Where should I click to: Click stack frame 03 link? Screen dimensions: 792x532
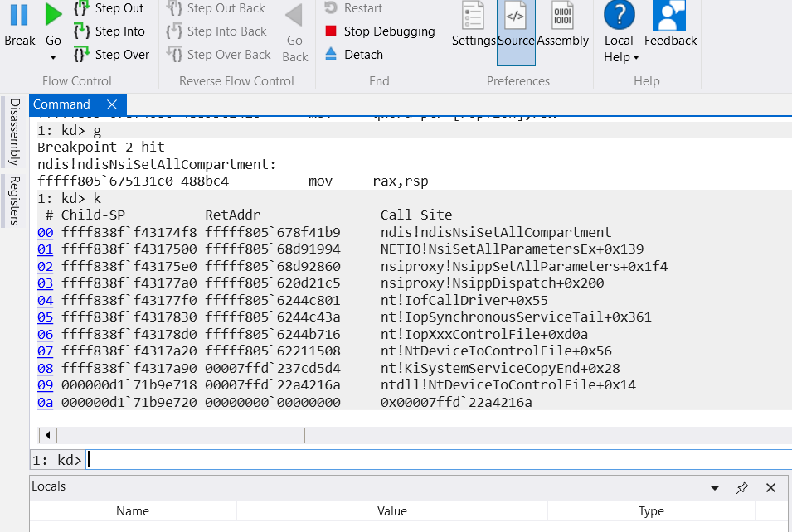pos(45,283)
